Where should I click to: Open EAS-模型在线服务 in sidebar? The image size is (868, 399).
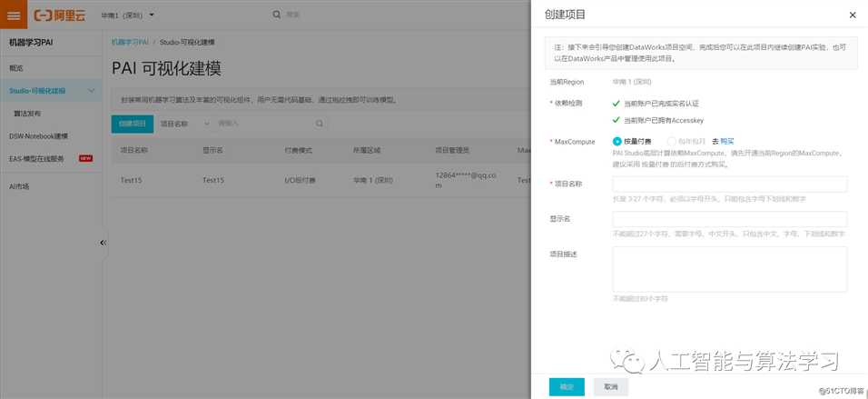(37, 158)
